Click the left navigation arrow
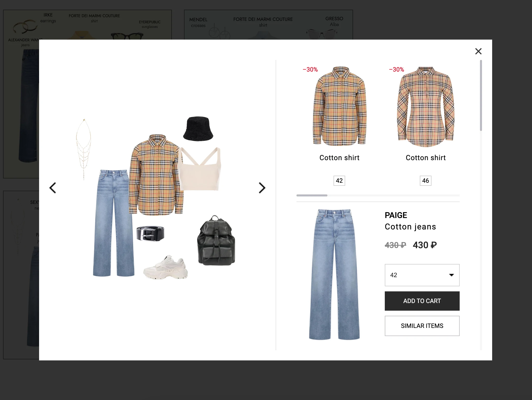532x400 pixels. (x=53, y=188)
